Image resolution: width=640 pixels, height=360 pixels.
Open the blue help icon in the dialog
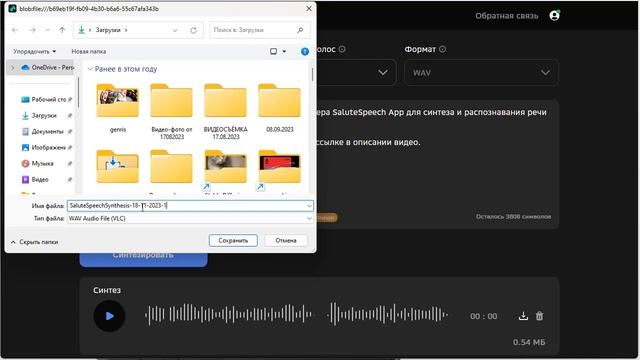pyautogui.click(x=305, y=51)
